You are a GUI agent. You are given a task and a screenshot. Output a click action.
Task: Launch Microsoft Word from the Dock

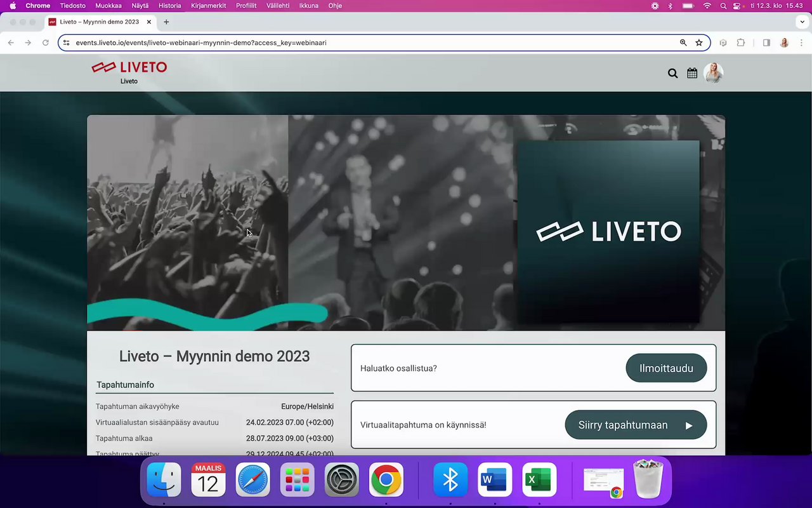click(495, 479)
